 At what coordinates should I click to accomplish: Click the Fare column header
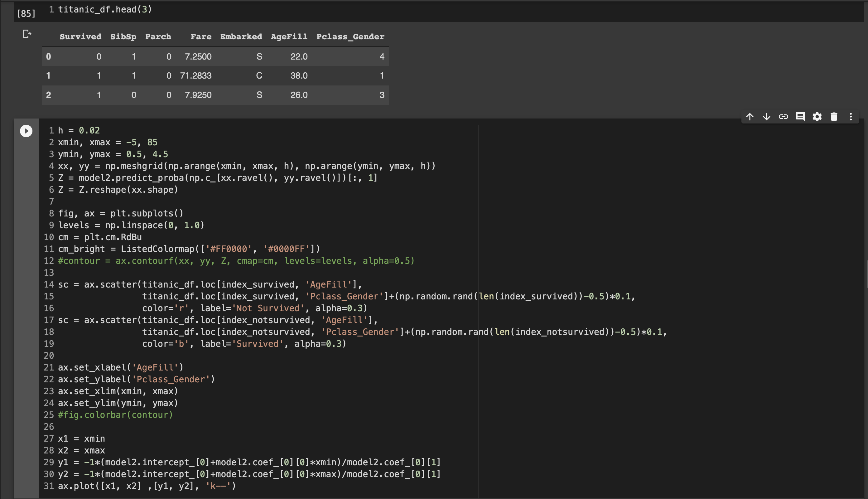click(x=201, y=37)
